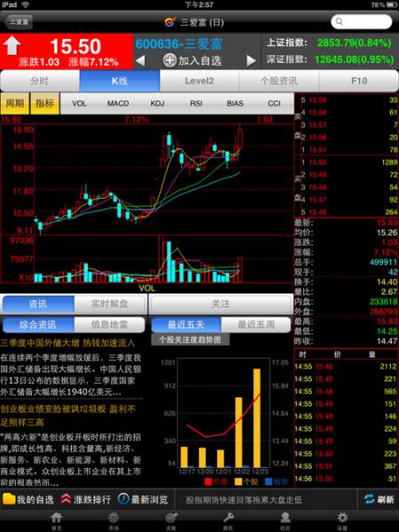Tap the home icon in bottom tab bar
Image resolution: width=399 pixels, height=532 pixels.
[x=57, y=519]
